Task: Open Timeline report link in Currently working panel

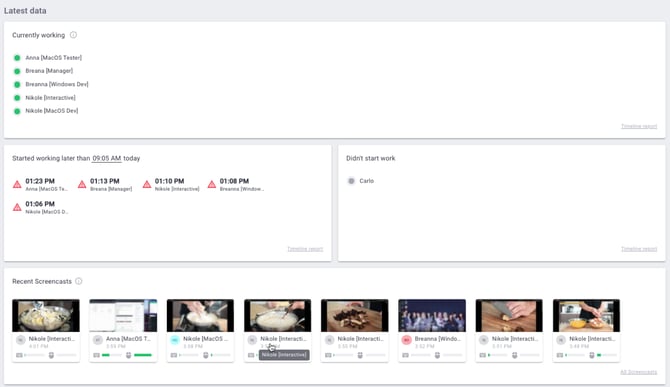Action: [639, 126]
